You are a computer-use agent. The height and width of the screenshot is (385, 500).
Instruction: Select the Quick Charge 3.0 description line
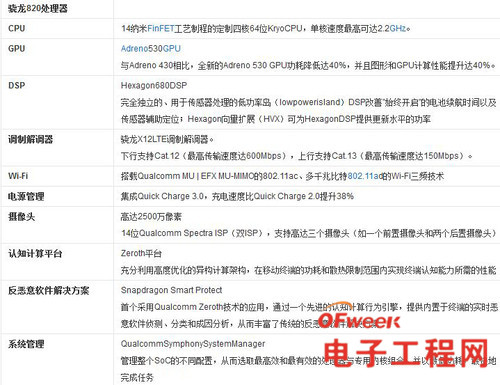[x=237, y=196]
